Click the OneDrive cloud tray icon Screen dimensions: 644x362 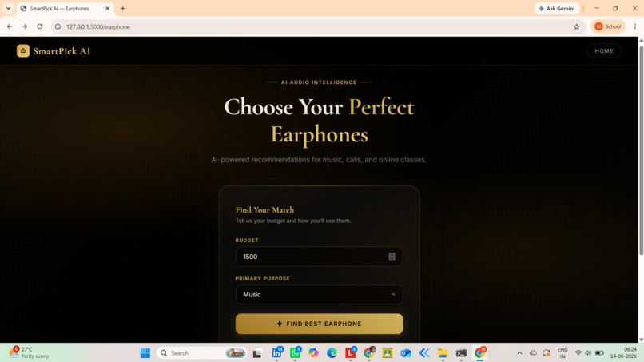(533, 353)
